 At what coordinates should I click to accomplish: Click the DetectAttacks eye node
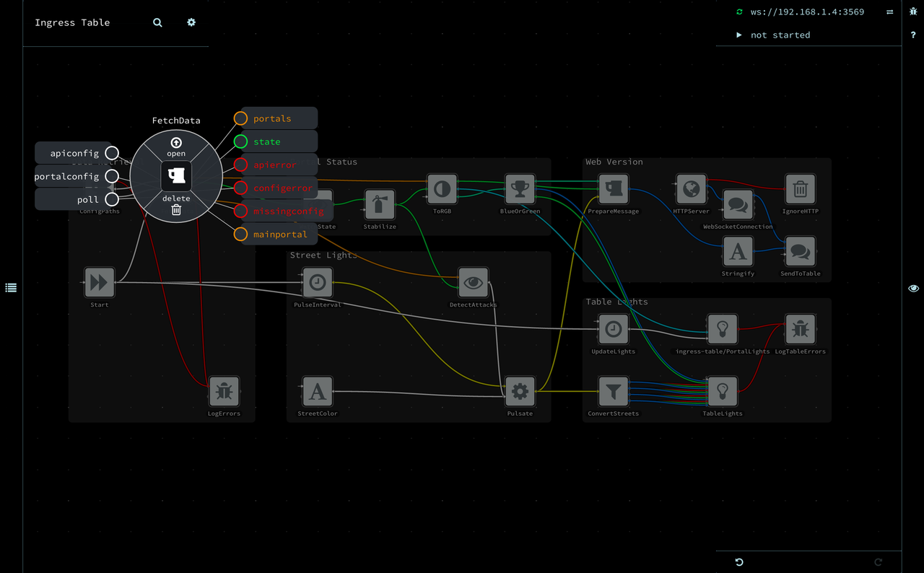474,283
